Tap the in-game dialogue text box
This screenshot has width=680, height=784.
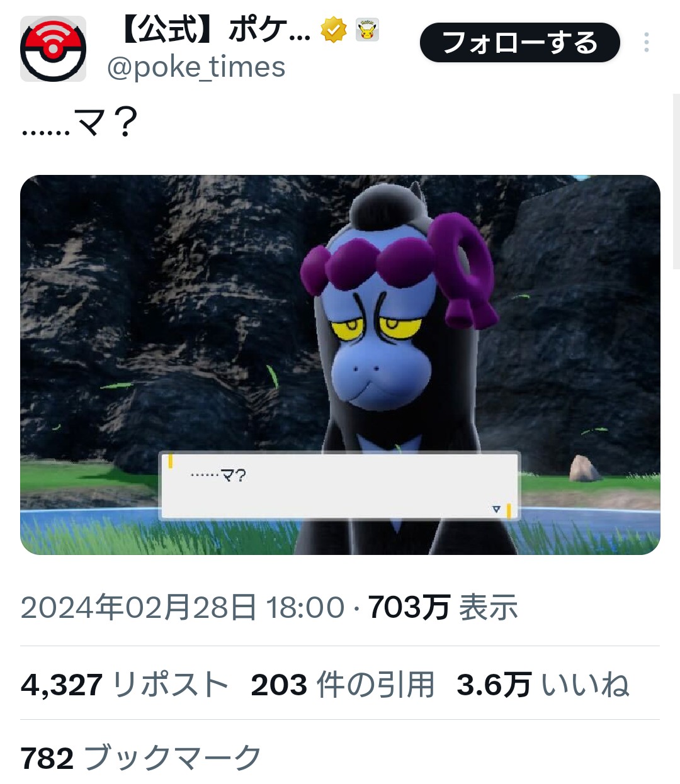(x=340, y=484)
